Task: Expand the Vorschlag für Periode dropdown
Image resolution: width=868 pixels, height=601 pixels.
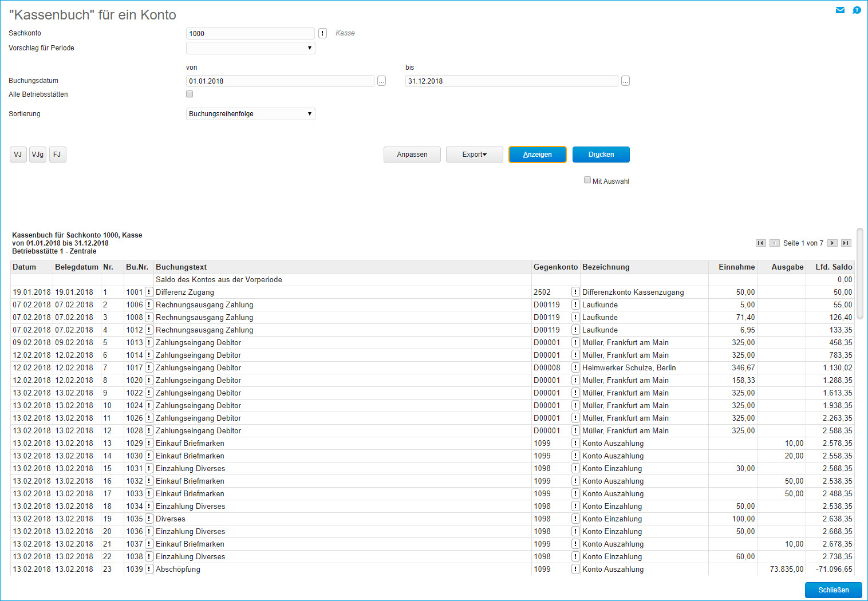Action: click(251, 48)
